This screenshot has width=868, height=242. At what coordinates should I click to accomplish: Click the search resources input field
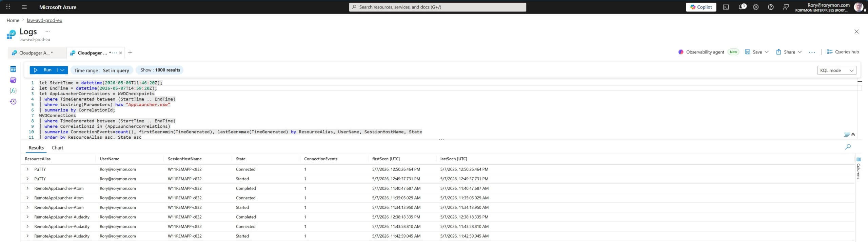(437, 7)
